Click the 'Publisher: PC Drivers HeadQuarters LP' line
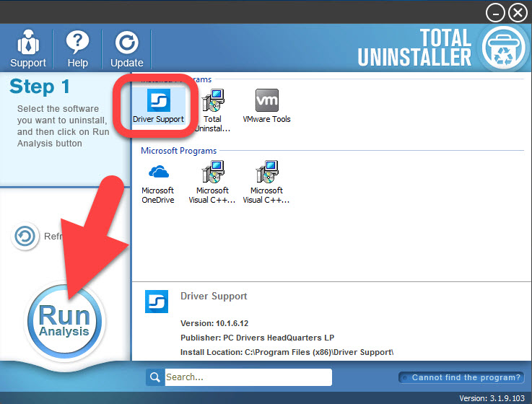Screen dimensions: 532x404 (257, 338)
